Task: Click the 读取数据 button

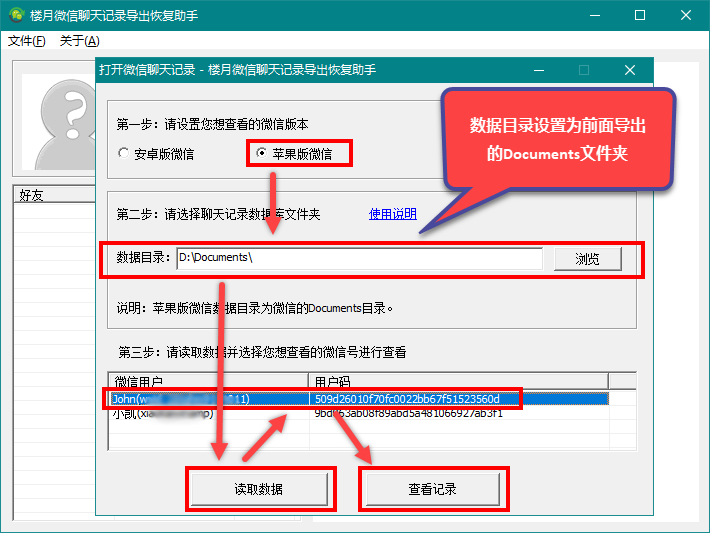Action: 257,489
